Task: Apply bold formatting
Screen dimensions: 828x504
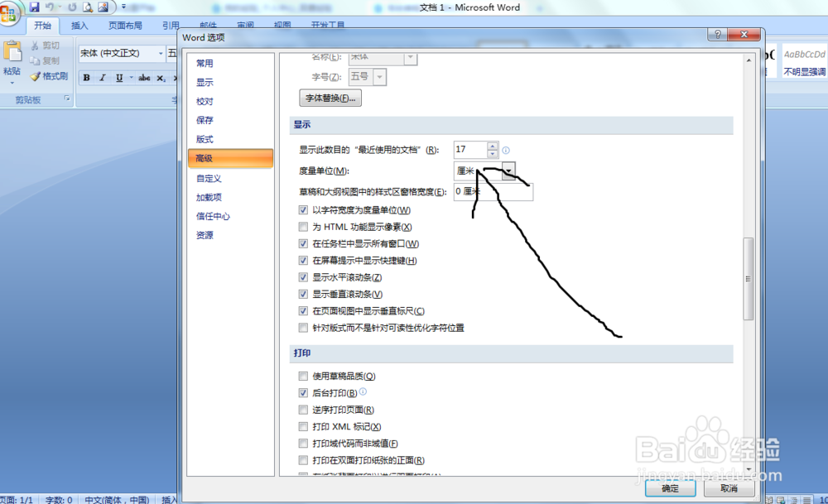Action: click(87, 78)
